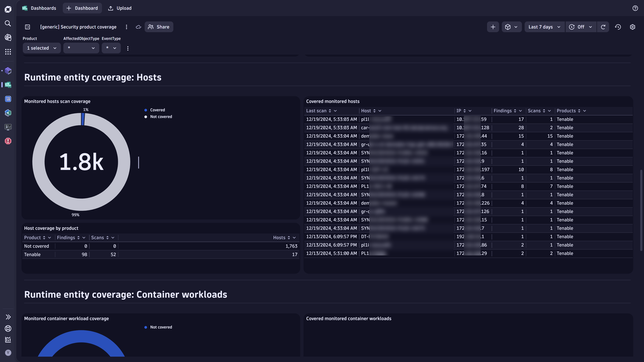Open the dashboard options kebab menu
This screenshot has width=644, height=362.
126,27
